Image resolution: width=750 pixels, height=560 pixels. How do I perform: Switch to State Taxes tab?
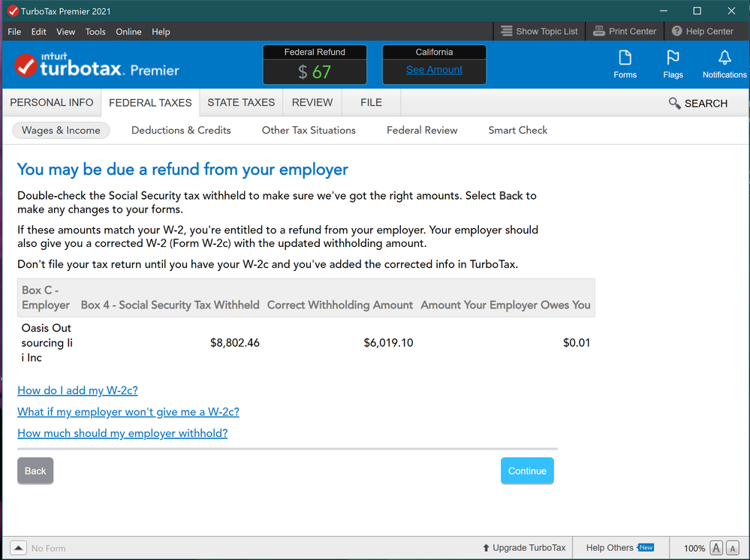click(241, 102)
